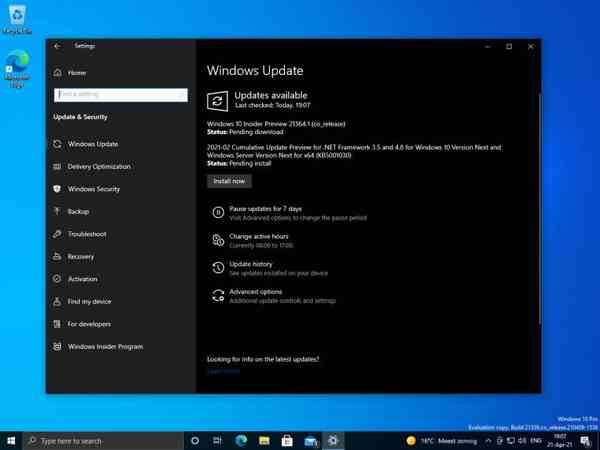
Task: Click the Delivery Optimization icon
Action: pos(57,166)
